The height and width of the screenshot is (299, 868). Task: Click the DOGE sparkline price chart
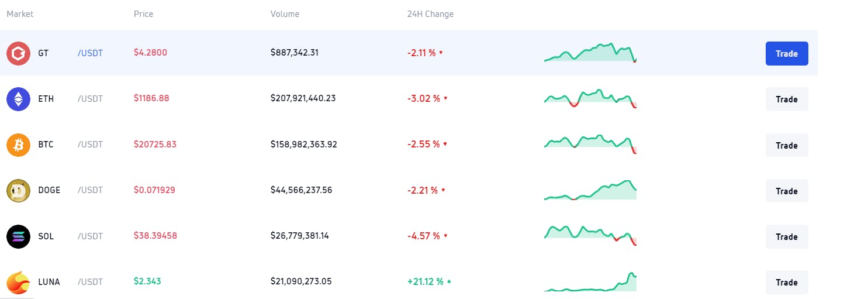(590, 191)
